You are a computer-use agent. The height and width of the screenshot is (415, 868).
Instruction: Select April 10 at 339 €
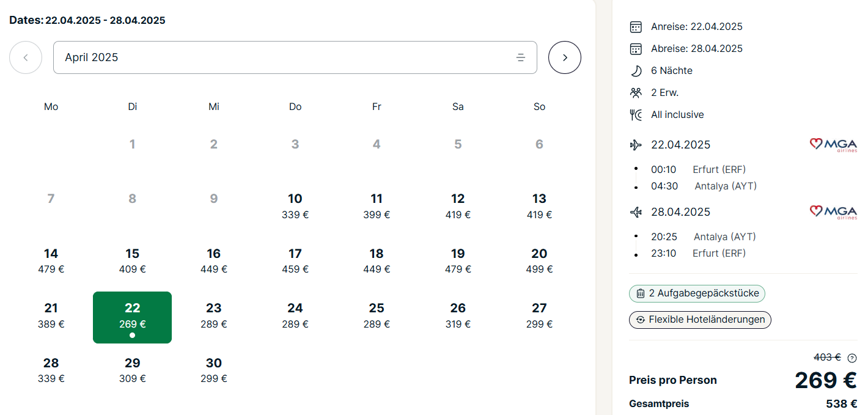pyautogui.click(x=295, y=206)
